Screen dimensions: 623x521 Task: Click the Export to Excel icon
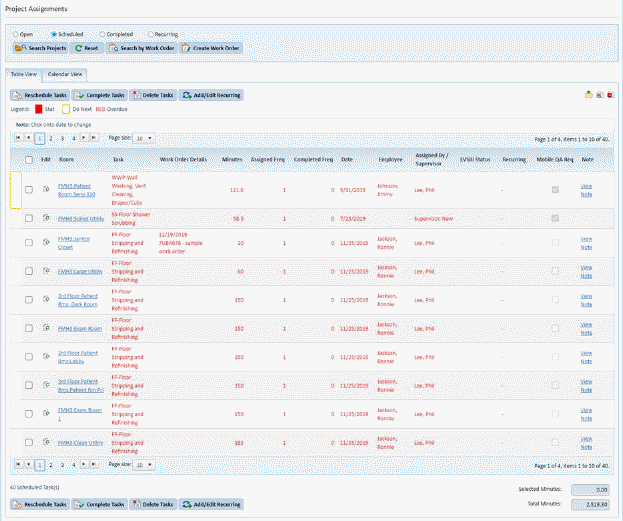point(599,95)
